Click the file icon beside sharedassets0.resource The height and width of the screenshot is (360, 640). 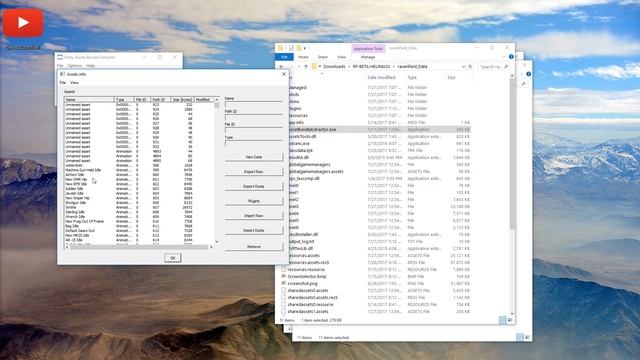tap(283, 304)
